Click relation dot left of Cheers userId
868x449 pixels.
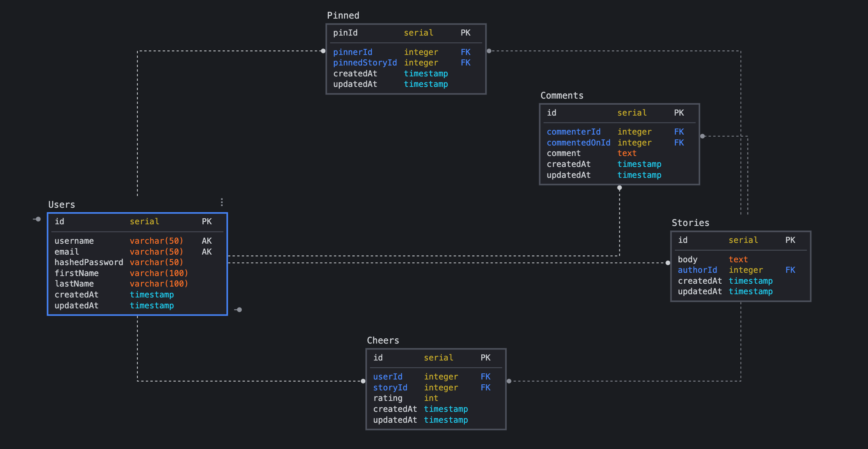pyautogui.click(x=363, y=381)
